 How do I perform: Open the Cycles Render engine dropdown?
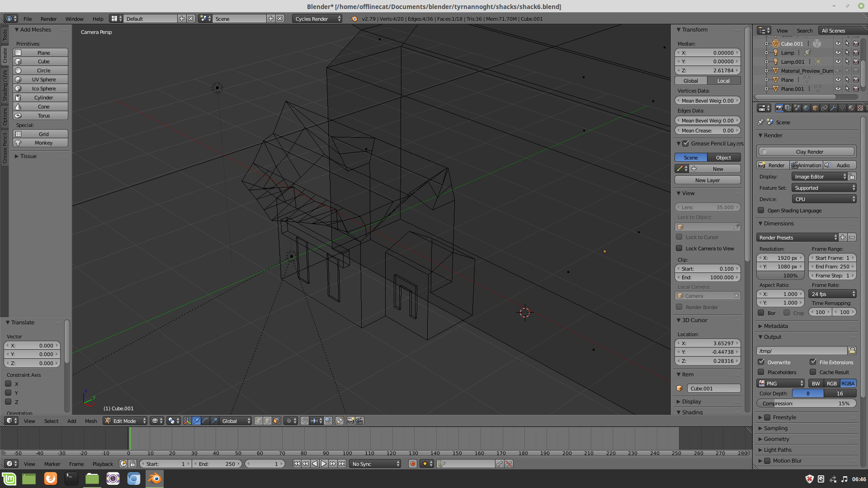point(317,19)
